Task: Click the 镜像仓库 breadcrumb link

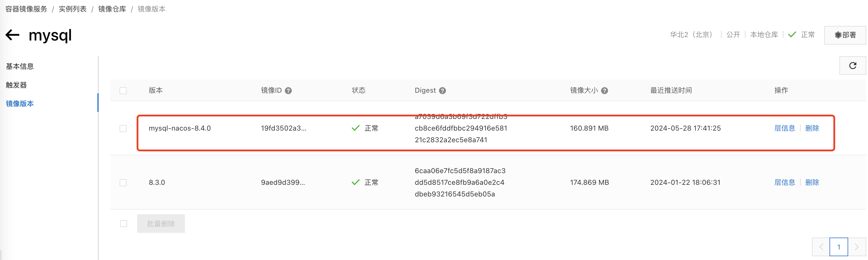Action: click(x=112, y=9)
